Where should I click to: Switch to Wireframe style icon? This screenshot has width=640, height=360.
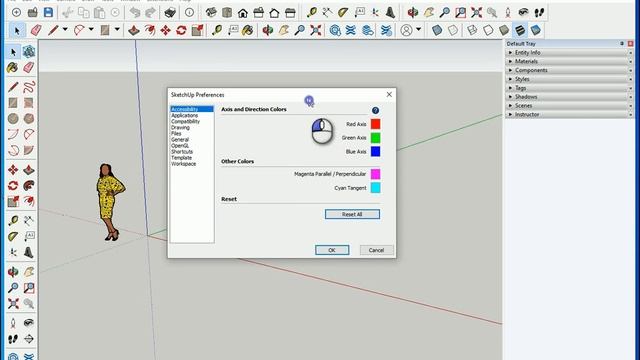tap(472, 30)
